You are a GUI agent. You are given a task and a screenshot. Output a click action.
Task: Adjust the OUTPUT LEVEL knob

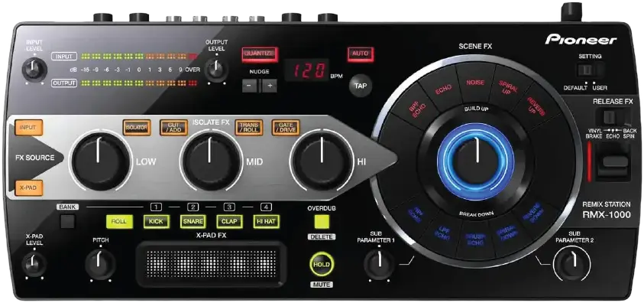216,69
